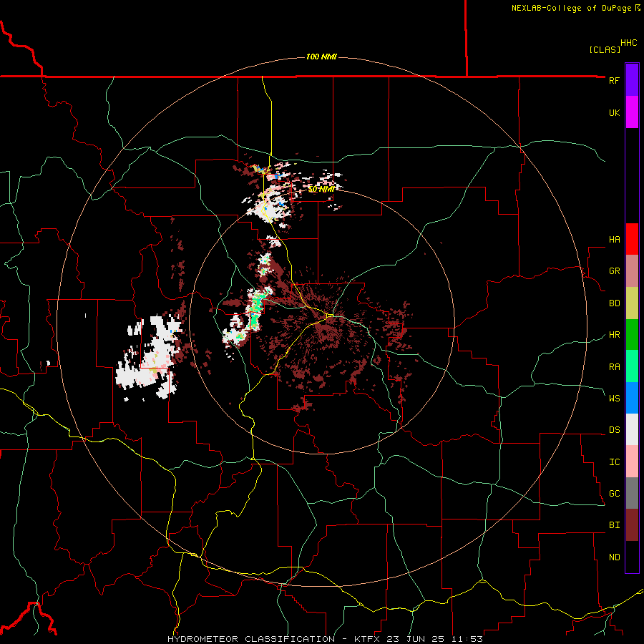Click the WS legend label
This screenshot has width=644, height=644.
pos(614,399)
